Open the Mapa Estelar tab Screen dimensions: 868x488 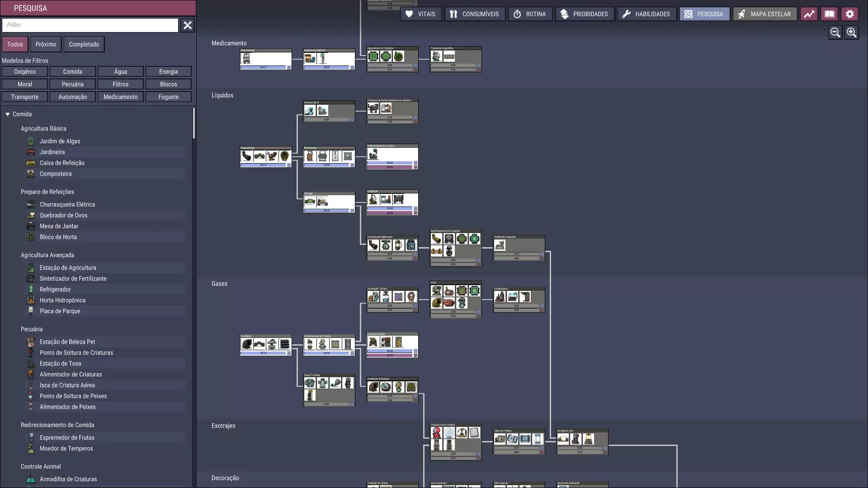[764, 14]
